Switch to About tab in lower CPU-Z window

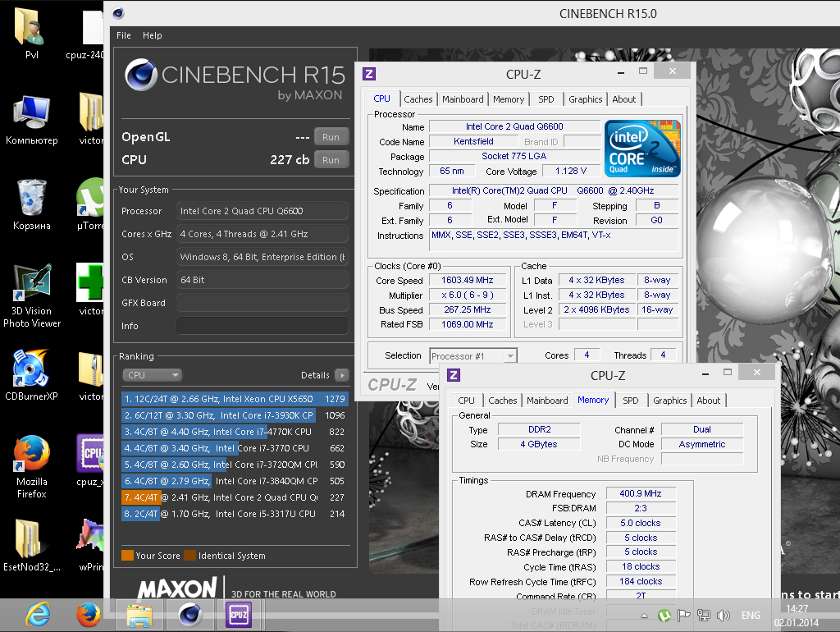708,401
